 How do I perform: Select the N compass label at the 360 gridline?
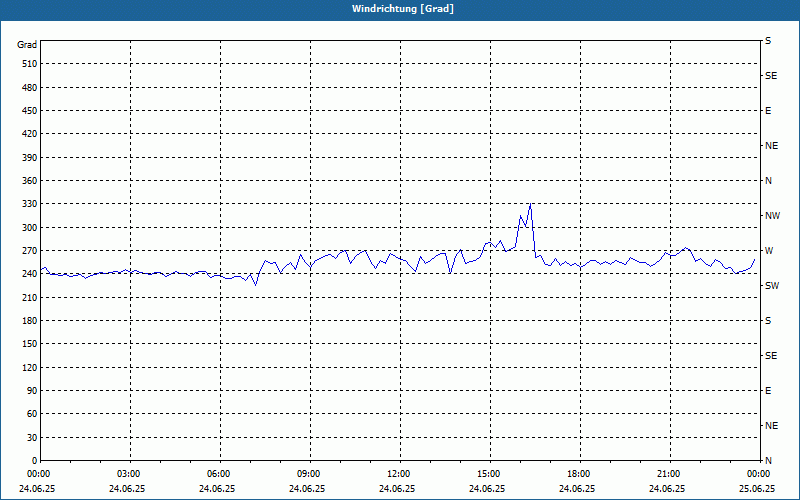coord(768,181)
